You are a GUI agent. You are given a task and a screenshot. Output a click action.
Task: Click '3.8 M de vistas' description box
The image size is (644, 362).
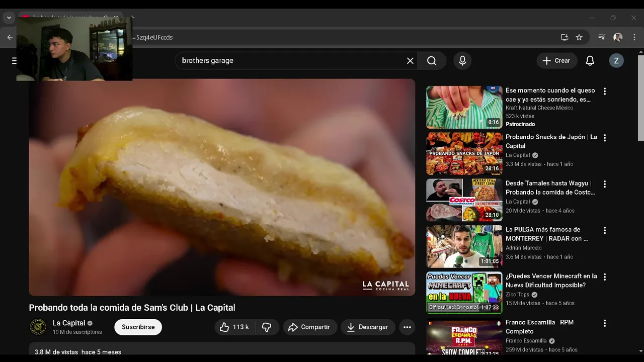pyautogui.click(x=222, y=350)
